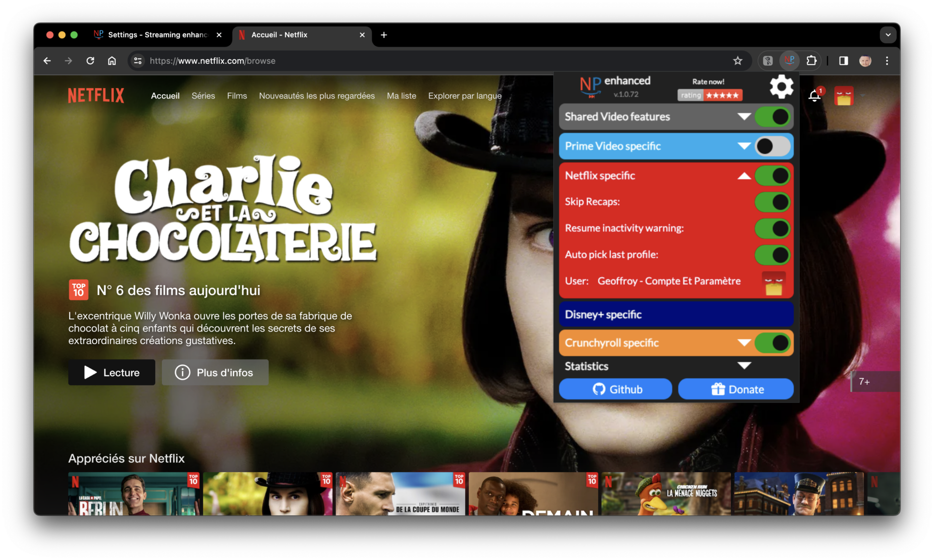934x560 pixels.
Task: Open the browser side panel icon
Action: pos(843,61)
